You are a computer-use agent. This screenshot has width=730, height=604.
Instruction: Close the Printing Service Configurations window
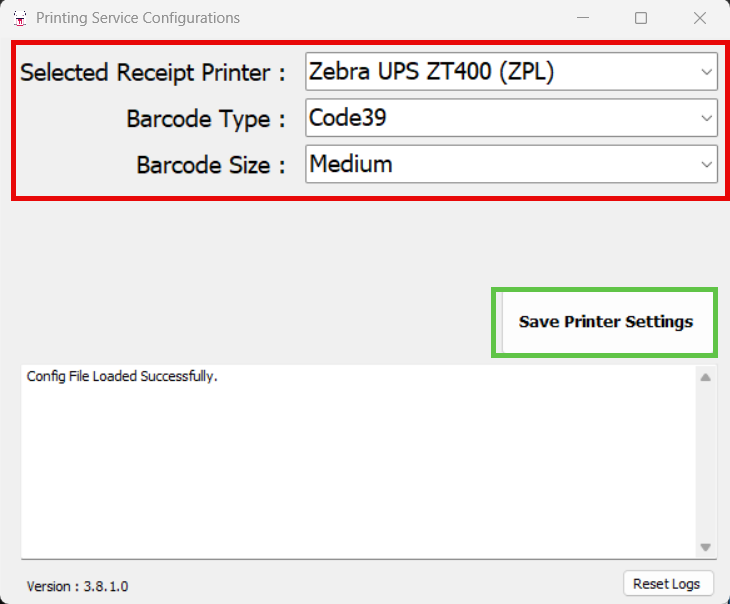(700, 18)
